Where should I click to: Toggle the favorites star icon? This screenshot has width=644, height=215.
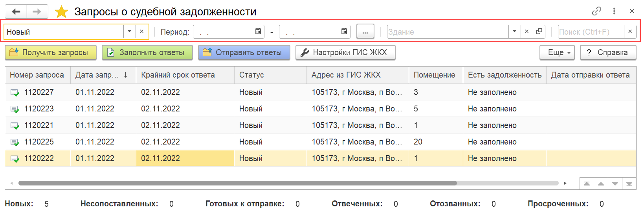coord(61,12)
